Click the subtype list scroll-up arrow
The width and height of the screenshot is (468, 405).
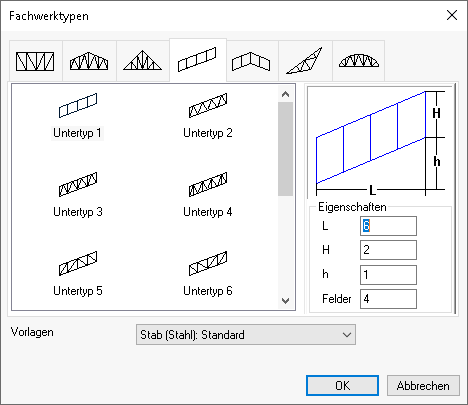click(x=285, y=94)
